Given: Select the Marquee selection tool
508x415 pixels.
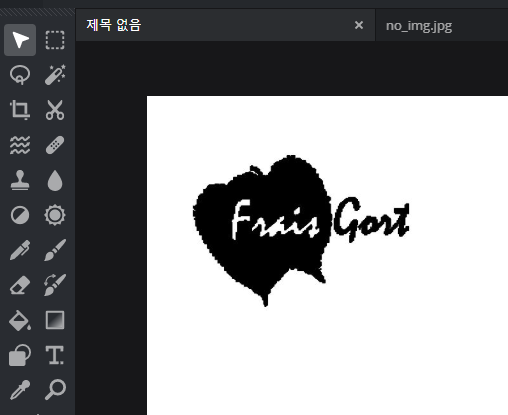Looking at the screenshot, I should (x=55, y=40).
